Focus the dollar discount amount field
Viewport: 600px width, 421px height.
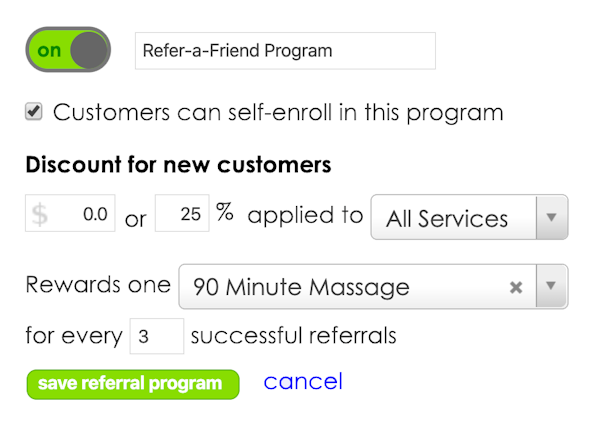coord(80,214)
